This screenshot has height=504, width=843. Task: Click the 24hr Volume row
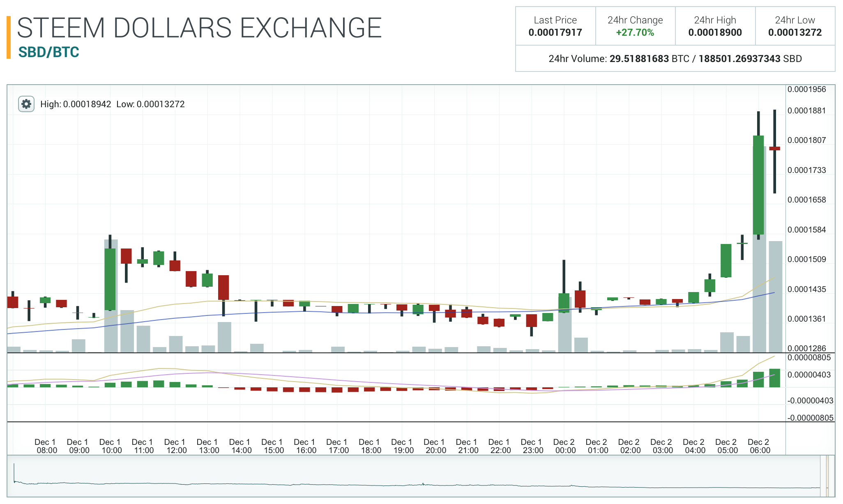pos(675,58)
